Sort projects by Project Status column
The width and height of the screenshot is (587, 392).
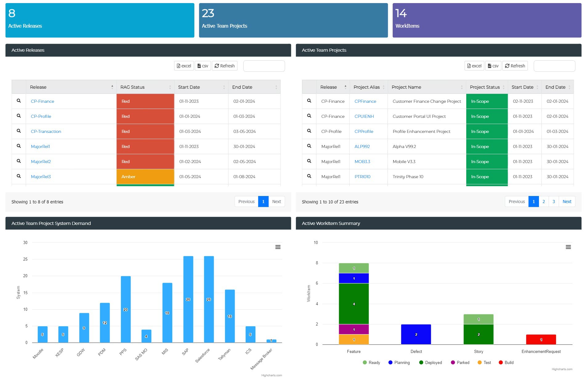[x=487, y=87]
